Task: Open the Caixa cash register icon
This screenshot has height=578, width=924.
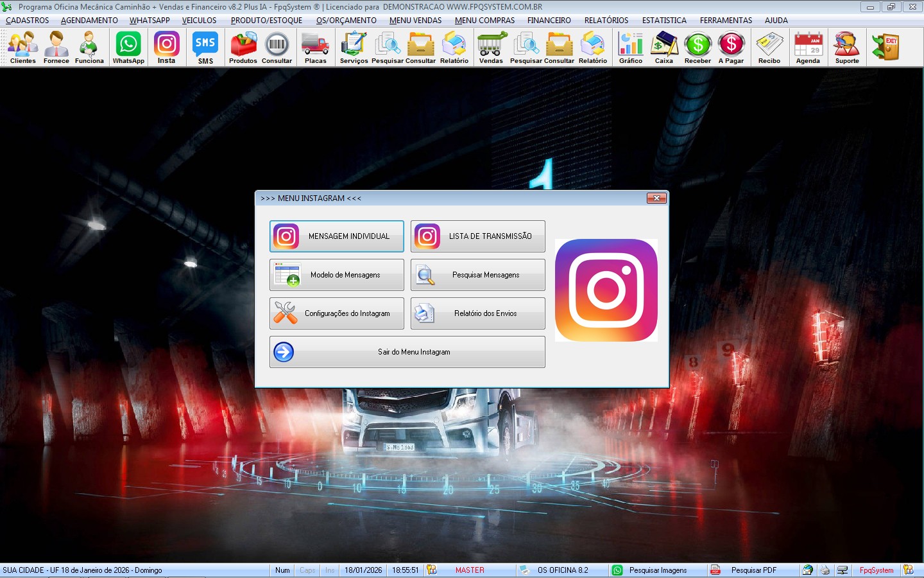Action: point(663,48)
